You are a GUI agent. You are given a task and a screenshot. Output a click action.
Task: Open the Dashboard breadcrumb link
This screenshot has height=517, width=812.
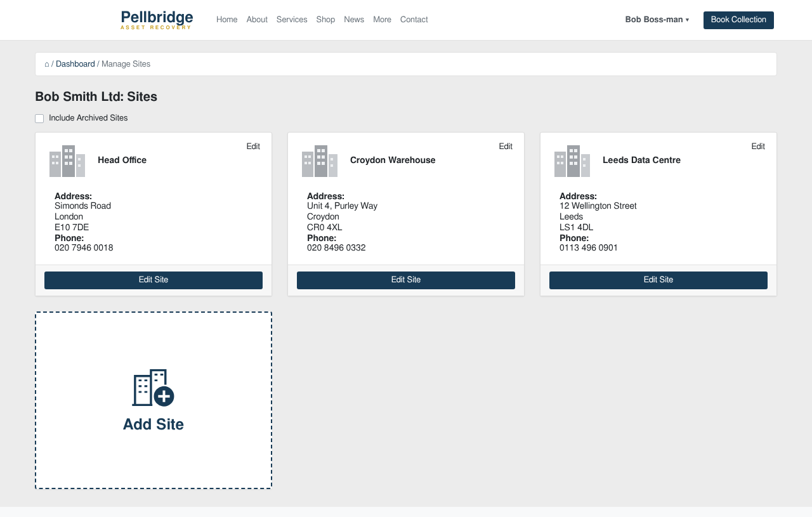click(x=75, y=64)
